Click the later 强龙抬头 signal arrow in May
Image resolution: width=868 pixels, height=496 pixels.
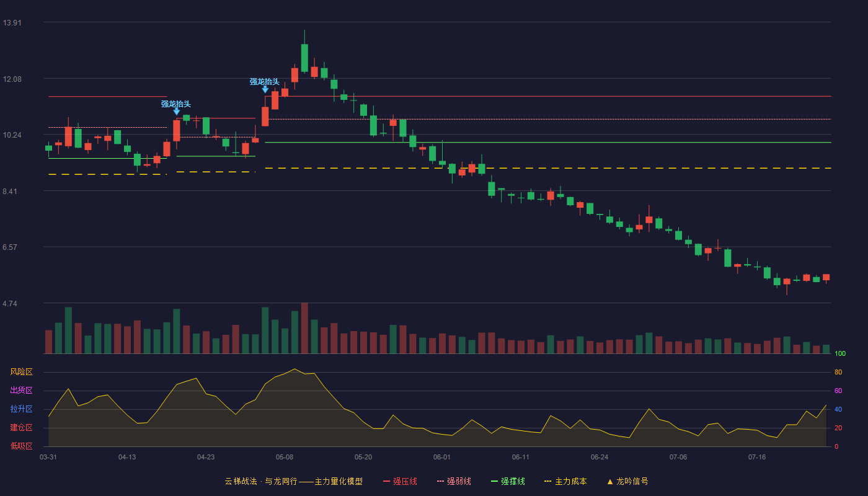tap(265, 89)
